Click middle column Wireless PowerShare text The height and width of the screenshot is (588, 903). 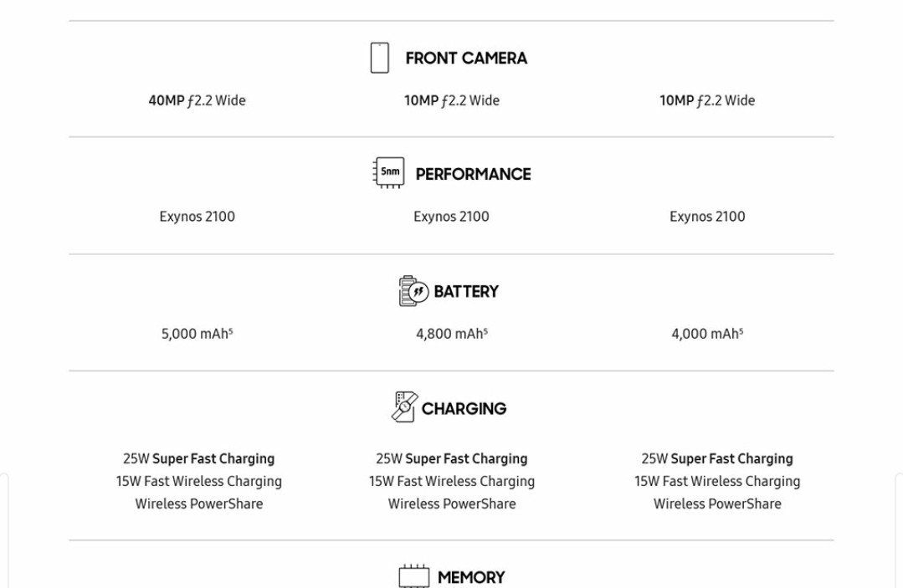click(452, 504)
